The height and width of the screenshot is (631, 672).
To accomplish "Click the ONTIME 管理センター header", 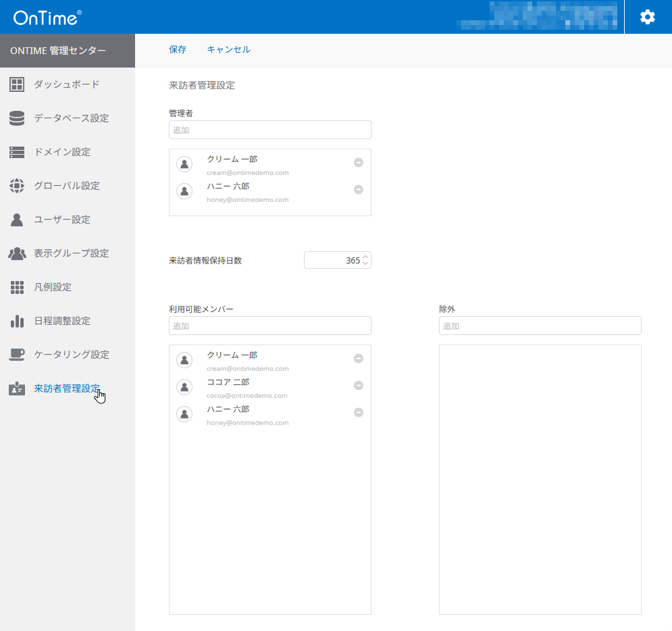I will coord(68,51).
